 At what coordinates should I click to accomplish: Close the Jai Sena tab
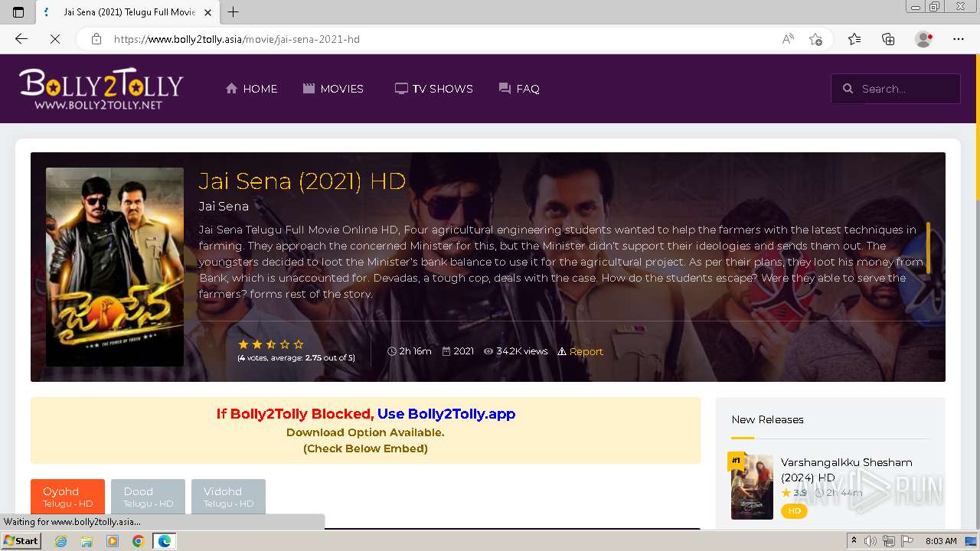coord(207,12)
